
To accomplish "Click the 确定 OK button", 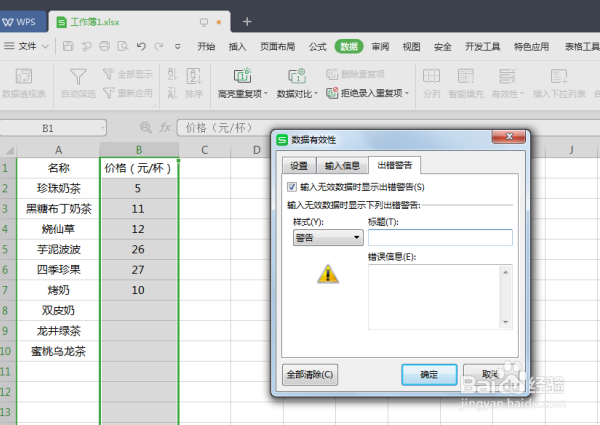I will tap(429, 375).
